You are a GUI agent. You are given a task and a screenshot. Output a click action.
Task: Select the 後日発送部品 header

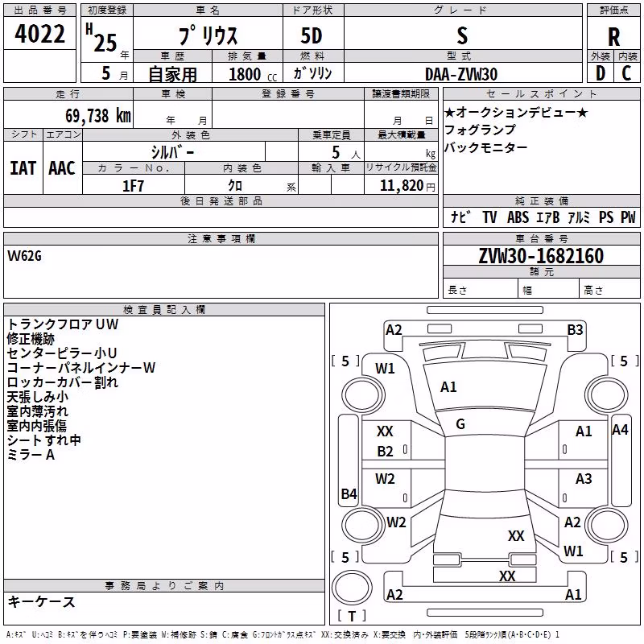tap(221, 200)
